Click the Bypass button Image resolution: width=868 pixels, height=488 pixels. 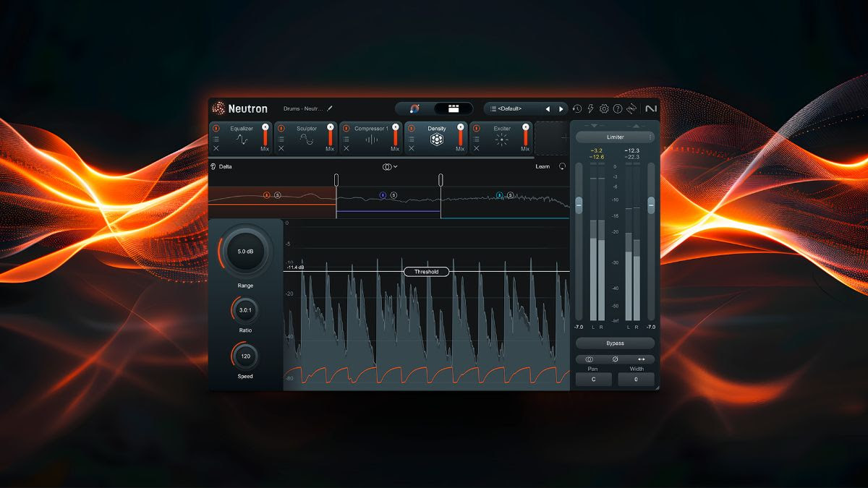[x=615, y=343]
